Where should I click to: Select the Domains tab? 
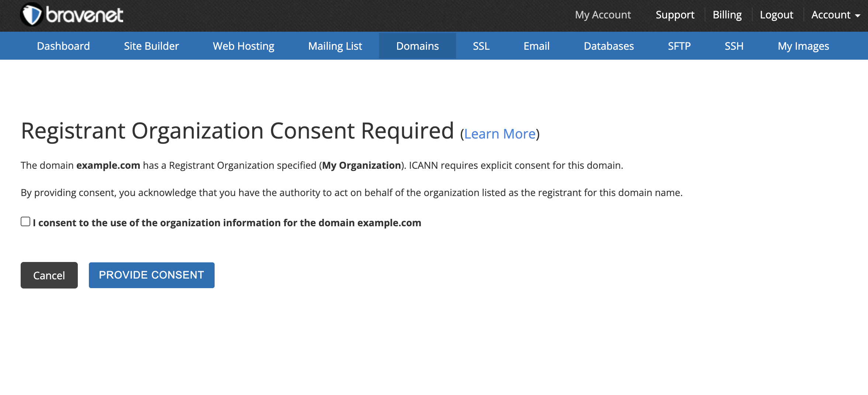(x=417, y=46)
